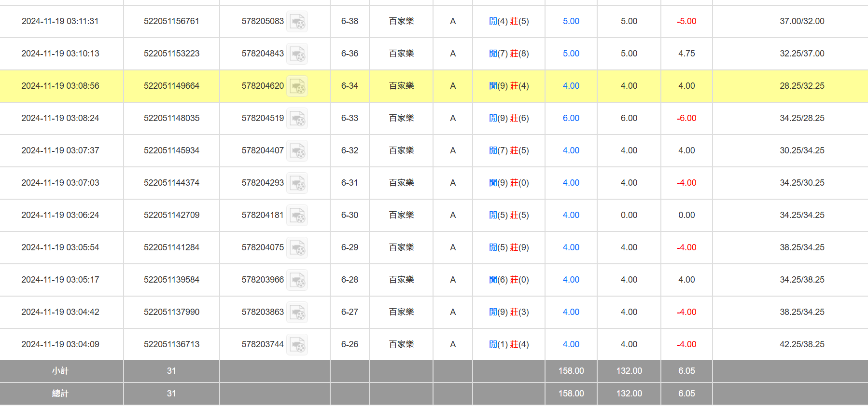Select the red -6.00 loss value
868x408 pixels.
click(x=686, y=118)
